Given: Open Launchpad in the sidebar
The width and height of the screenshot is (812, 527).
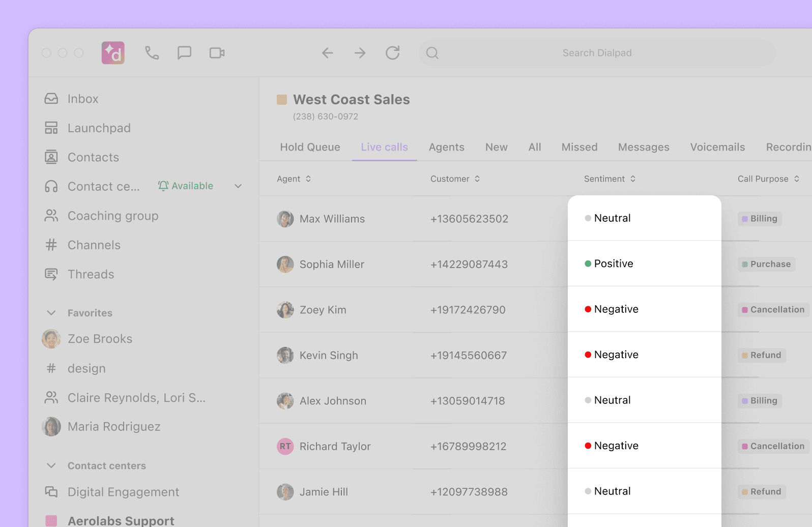Looking at the screenshot, I should pos(99,128).
